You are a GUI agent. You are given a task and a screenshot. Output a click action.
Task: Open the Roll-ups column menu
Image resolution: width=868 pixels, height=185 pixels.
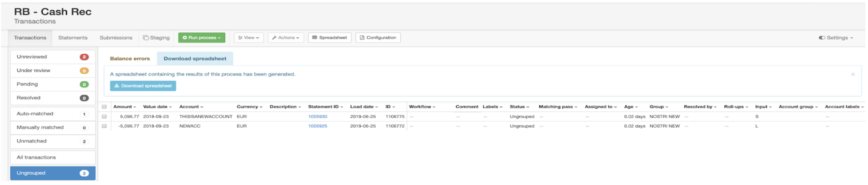pos(736,107)
